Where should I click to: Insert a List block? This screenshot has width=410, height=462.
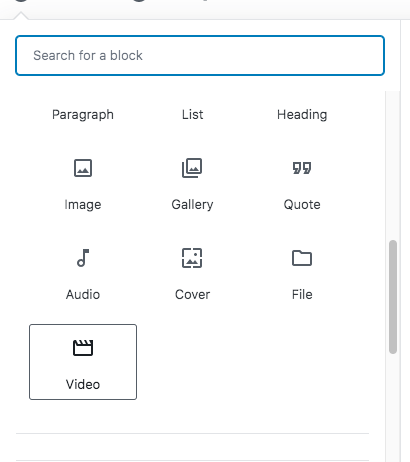(192, 115)
